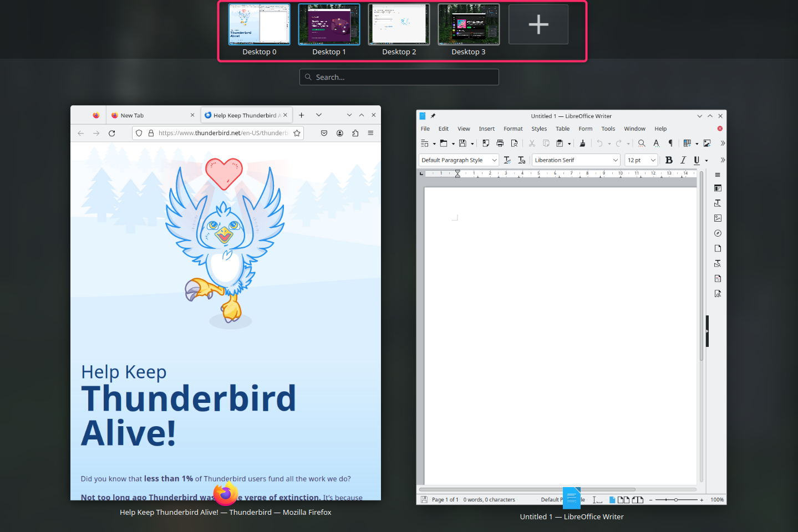Open the recent documents dropdown arrow
The image size is (798, 532).
tap(453, 144)
